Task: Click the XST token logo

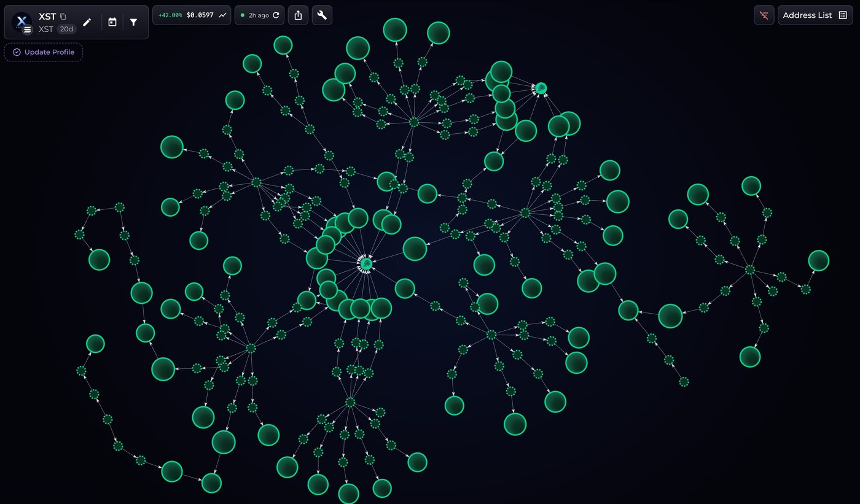Action: [x=21, y=21]
